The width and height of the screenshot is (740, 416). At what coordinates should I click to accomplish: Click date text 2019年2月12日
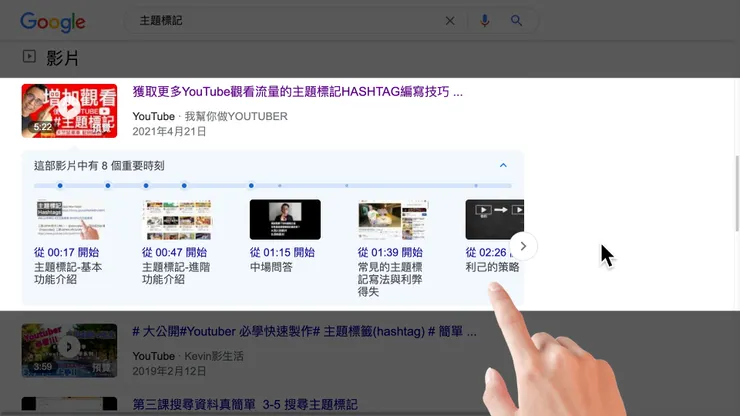coord(169,371)
